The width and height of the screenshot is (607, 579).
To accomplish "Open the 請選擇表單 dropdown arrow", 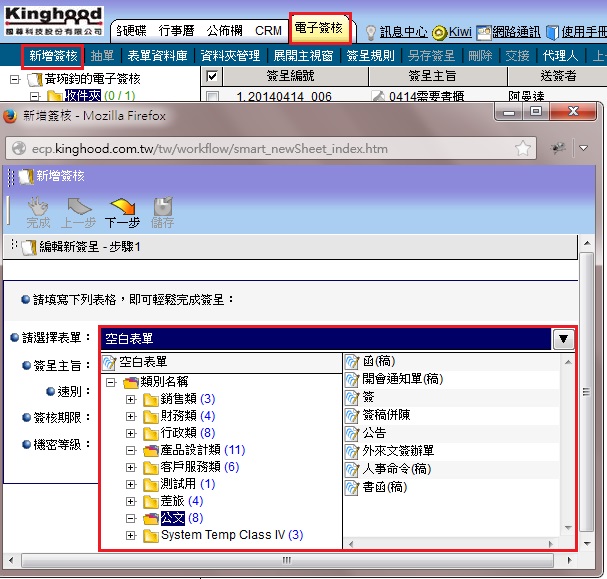I will 564,339.
